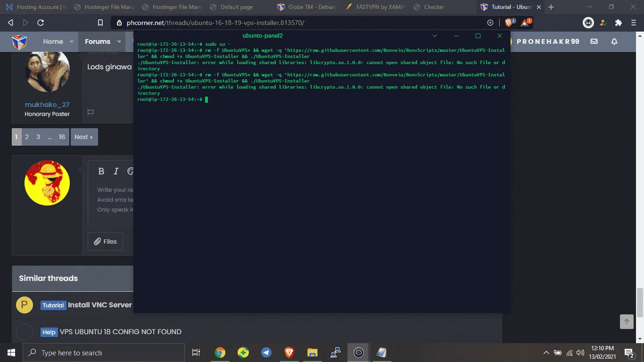Open the taskbar clock and date
This screenshot has height=362, width=644.
pos(602,353)
